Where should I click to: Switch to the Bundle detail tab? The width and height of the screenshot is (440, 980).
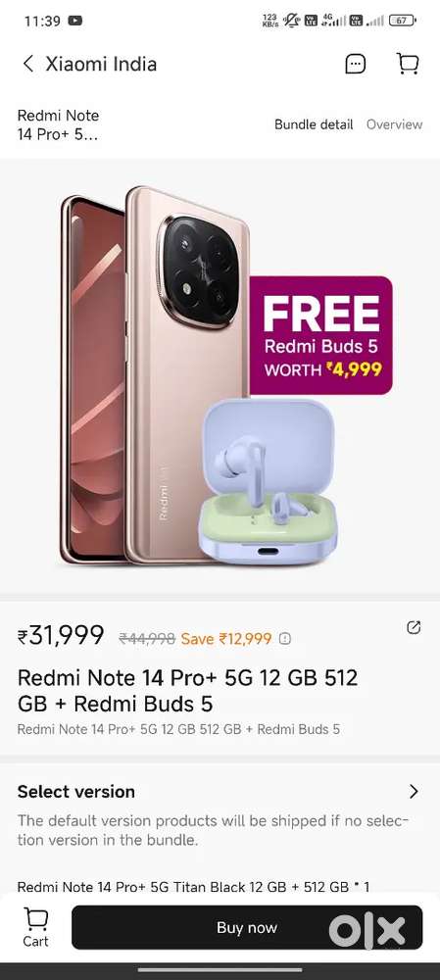314,124
